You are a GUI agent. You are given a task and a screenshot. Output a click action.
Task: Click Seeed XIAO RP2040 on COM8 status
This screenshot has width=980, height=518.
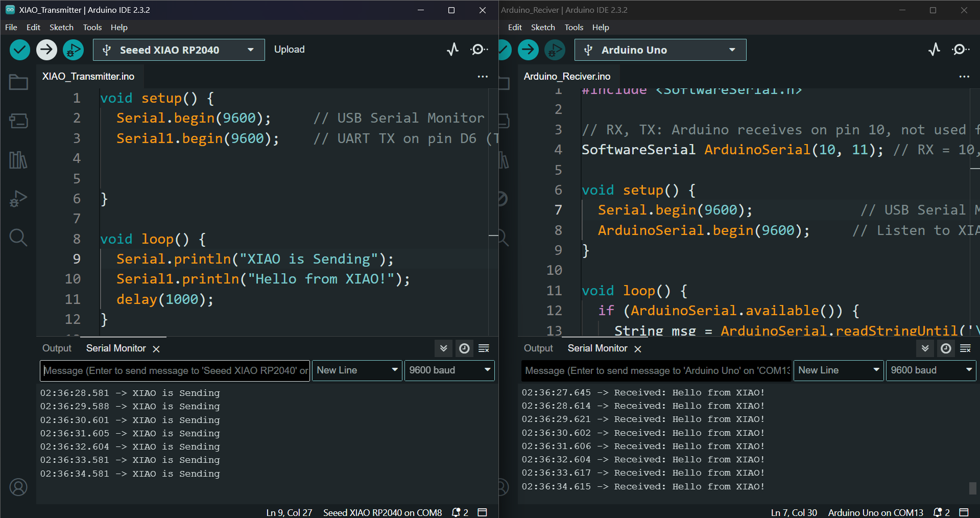click(x=383, y=512)
